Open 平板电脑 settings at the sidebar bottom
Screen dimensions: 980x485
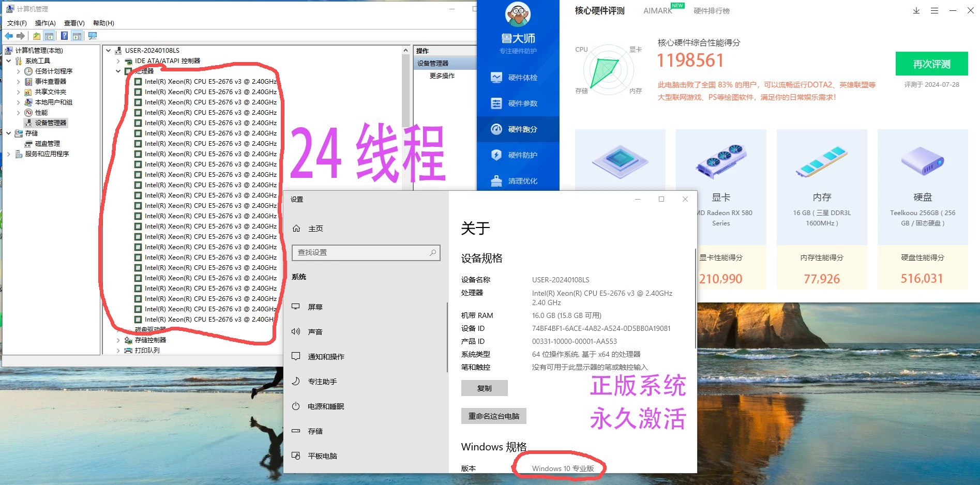tap(323, 456)
